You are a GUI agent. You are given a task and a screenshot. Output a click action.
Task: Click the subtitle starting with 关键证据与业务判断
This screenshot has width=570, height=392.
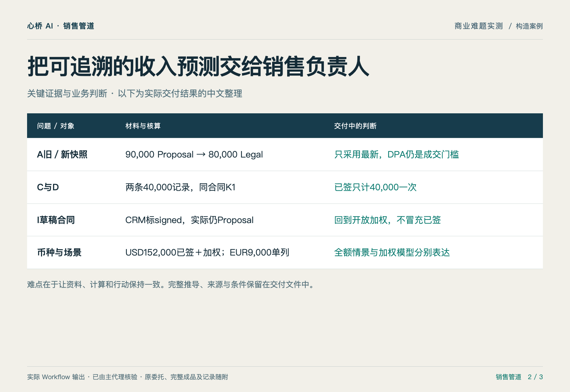135,94
